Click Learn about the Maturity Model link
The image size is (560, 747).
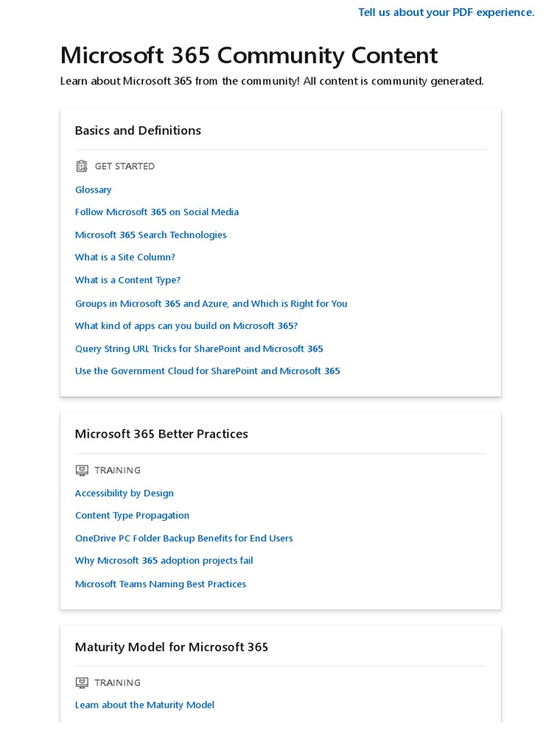coord(144,705)
